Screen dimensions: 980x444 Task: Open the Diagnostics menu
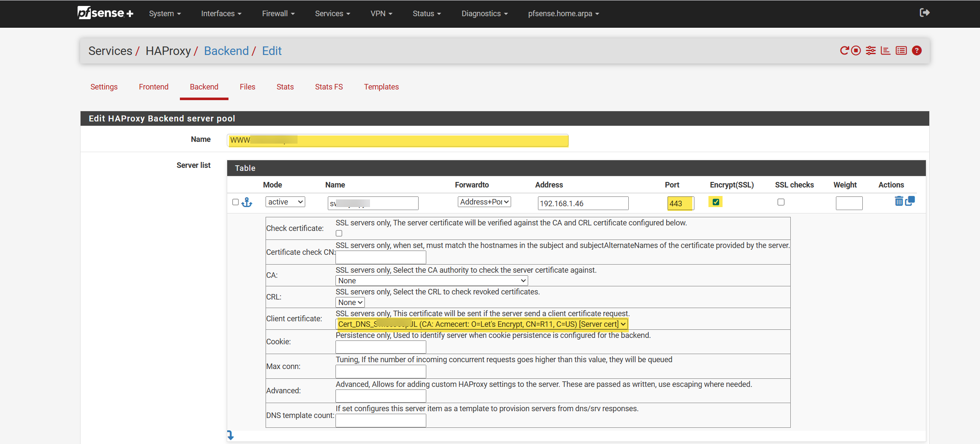click(485, 14)
